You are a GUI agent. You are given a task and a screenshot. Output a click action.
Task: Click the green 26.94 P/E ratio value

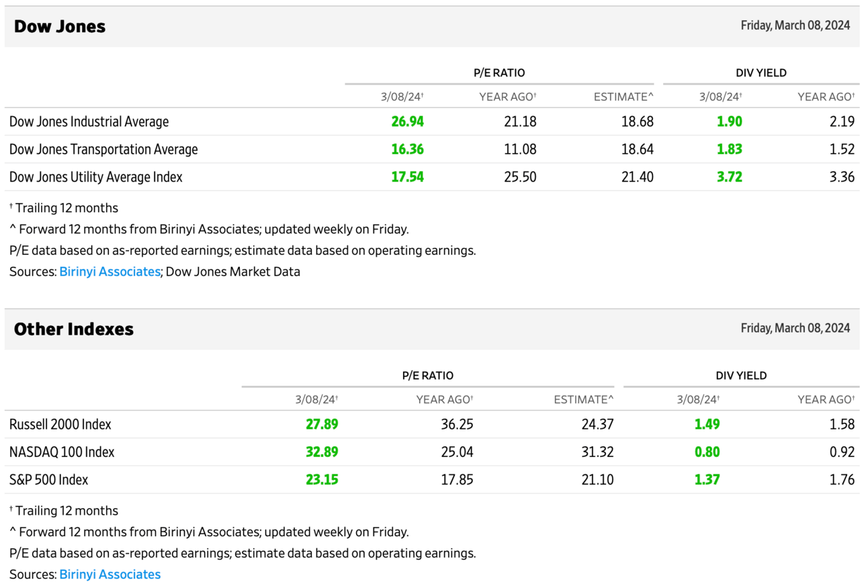click(x=407, y=122)
